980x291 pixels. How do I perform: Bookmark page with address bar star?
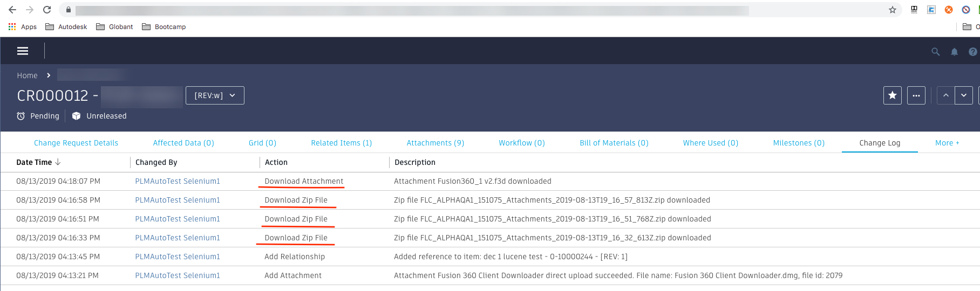point(893,10)
